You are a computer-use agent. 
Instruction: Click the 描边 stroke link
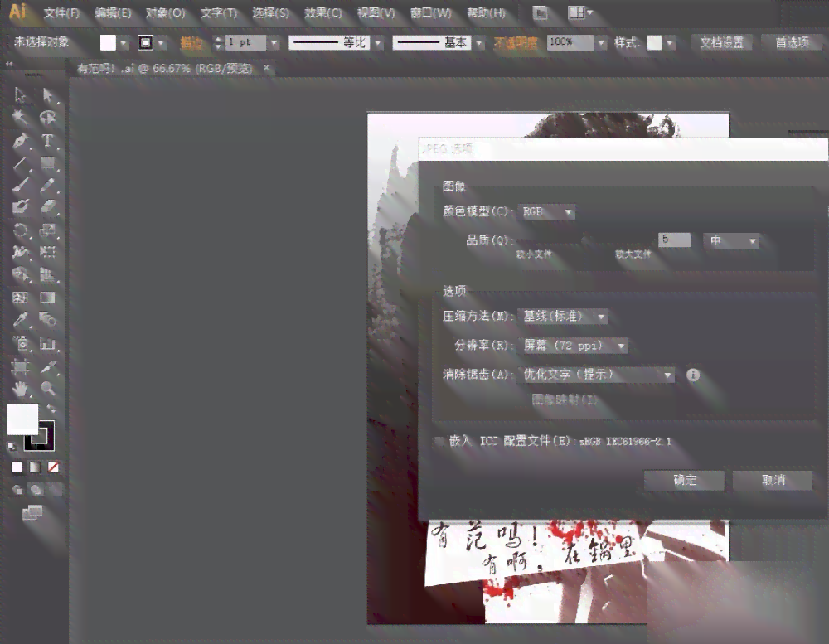coord(191,43)
